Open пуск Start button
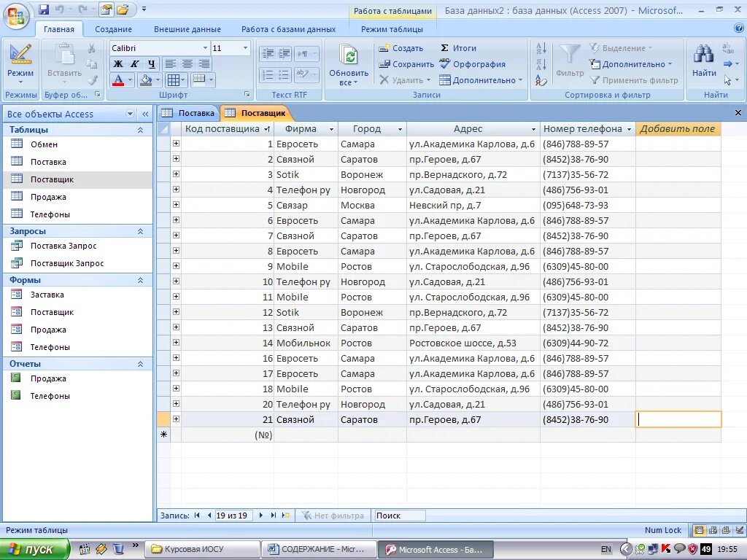The width and height of the screenshot is (747, 560). click(x=34, y=549)
